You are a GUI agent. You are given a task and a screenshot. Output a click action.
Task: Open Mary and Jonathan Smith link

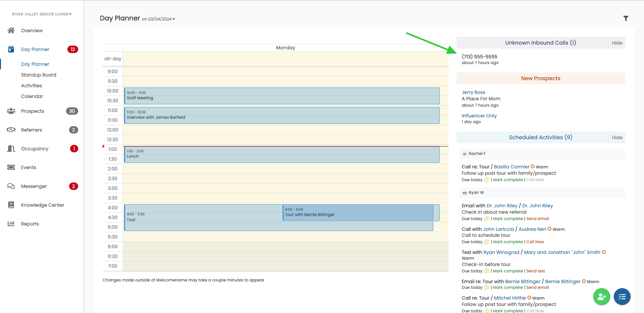[562, 252]
